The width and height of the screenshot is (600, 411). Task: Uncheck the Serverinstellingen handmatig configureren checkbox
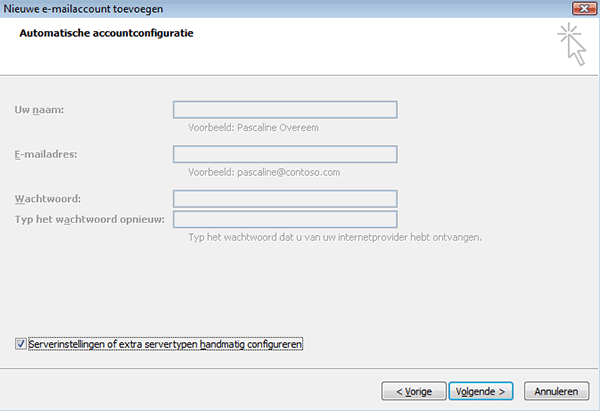pyautogui.click(x=22, y=344)
